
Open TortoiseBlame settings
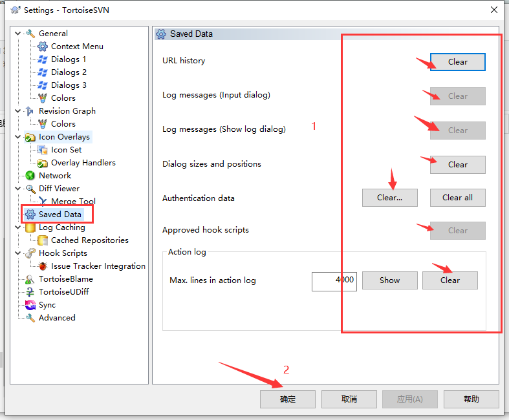66,279
